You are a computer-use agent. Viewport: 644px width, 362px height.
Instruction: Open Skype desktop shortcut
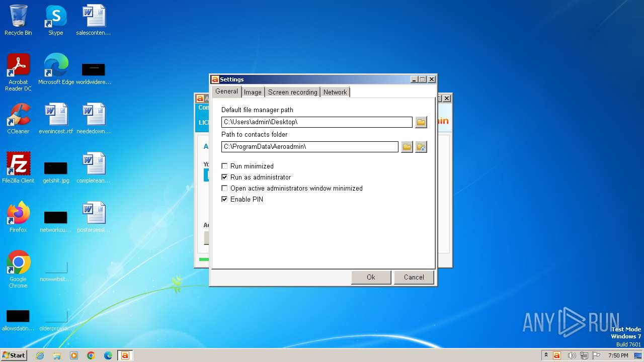tap(55, 20)
